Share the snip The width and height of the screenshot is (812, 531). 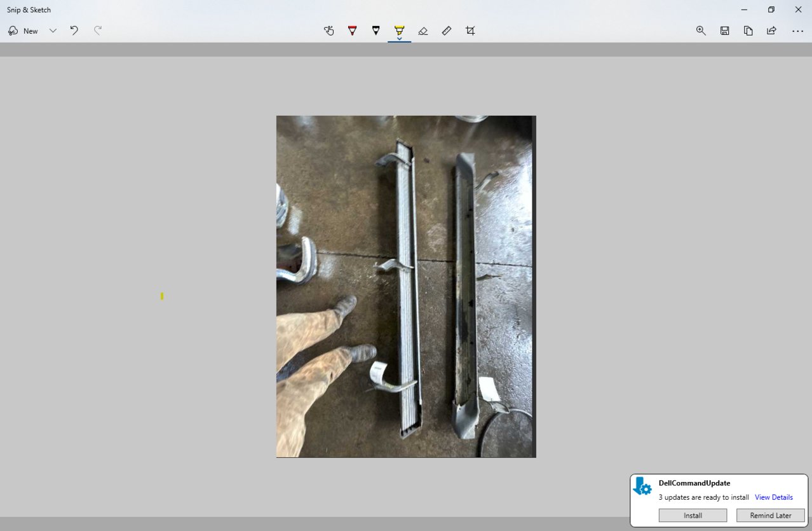771,31
